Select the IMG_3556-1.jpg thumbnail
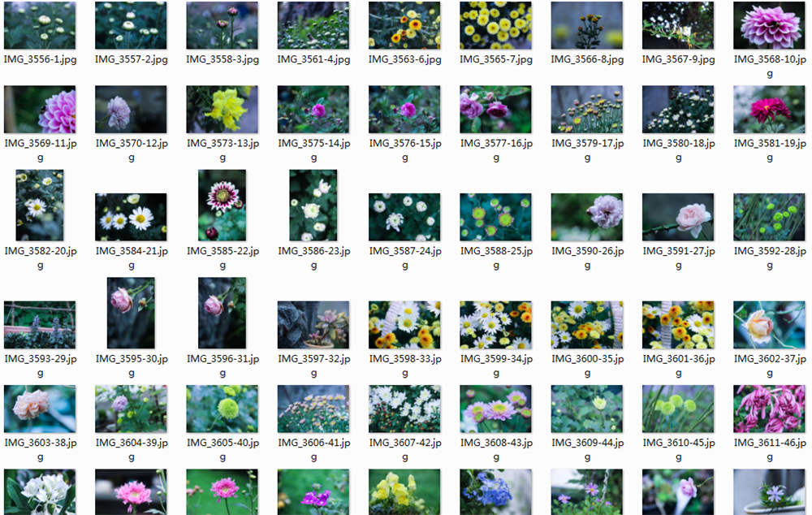 point(40,25)
